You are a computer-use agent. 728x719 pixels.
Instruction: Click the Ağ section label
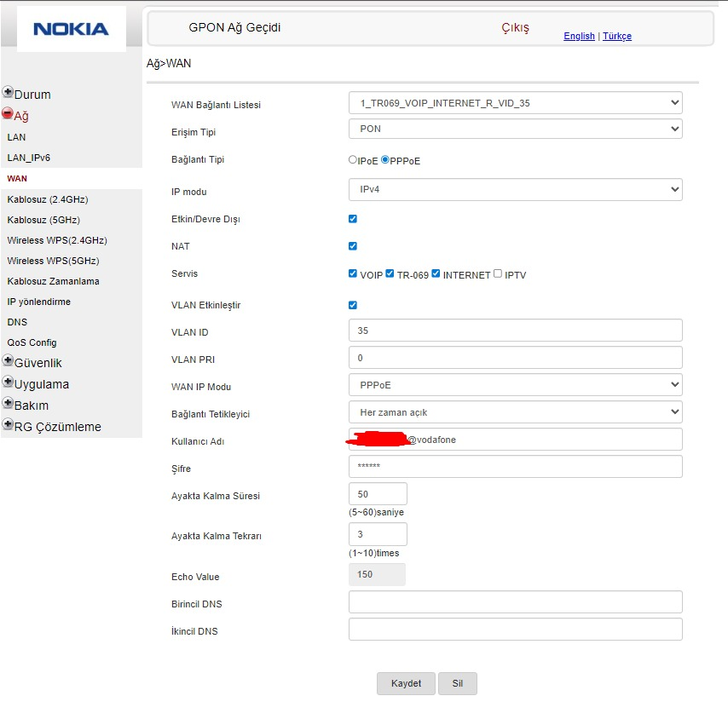[21, 116]
